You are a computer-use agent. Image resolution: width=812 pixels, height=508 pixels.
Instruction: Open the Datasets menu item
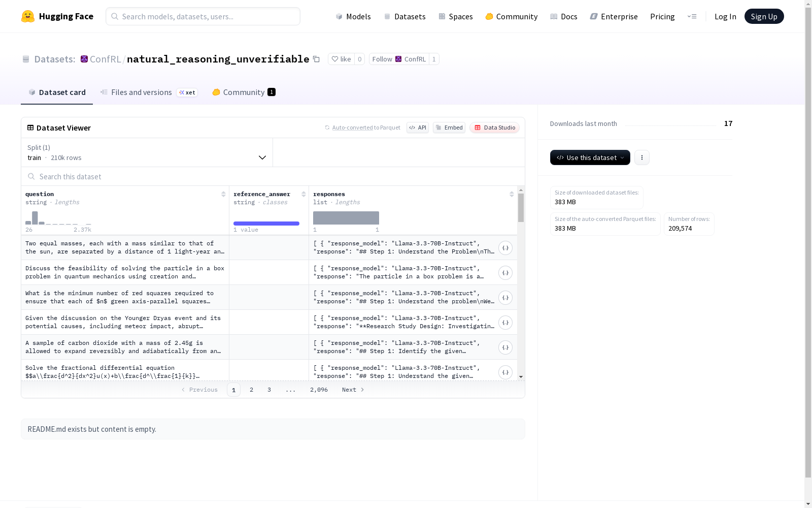404,16
